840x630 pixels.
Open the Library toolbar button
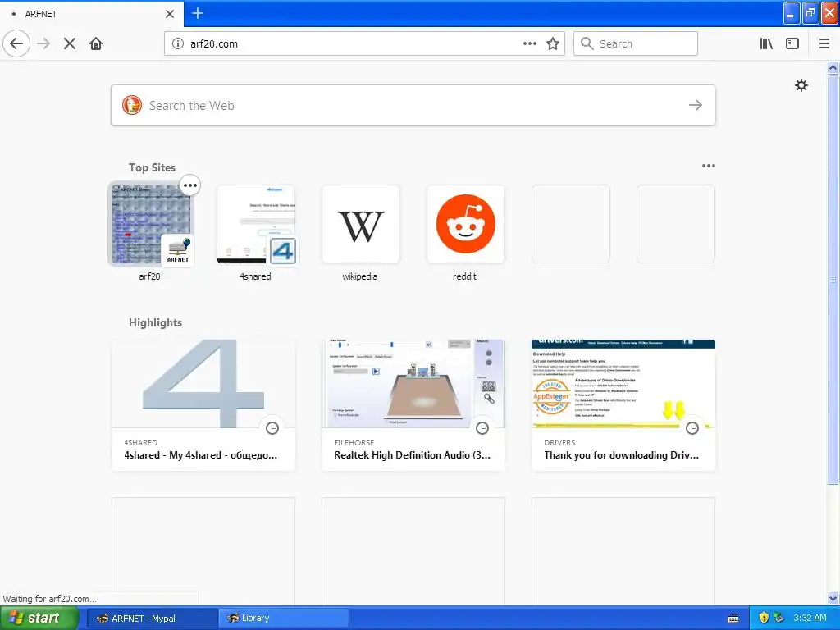coord(766,43)
